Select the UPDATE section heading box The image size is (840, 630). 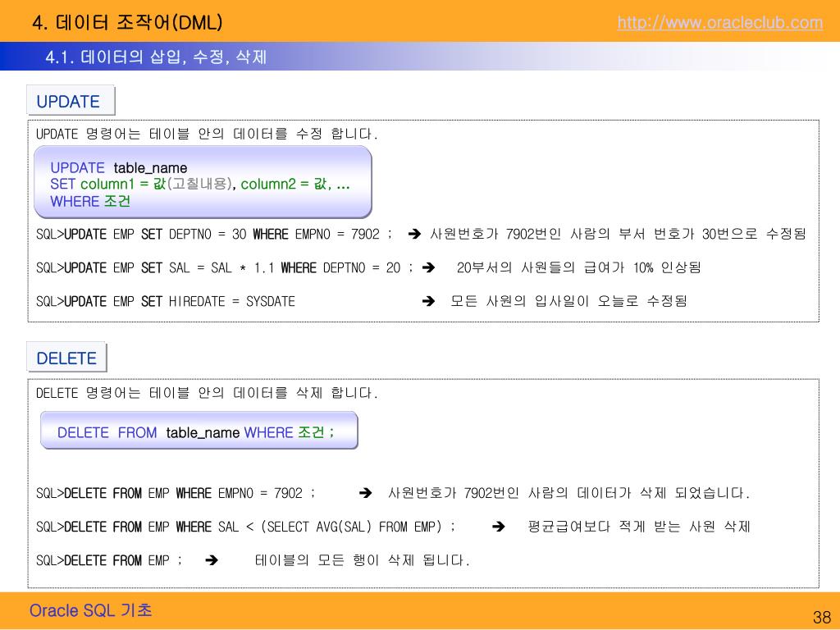(71, 100)
